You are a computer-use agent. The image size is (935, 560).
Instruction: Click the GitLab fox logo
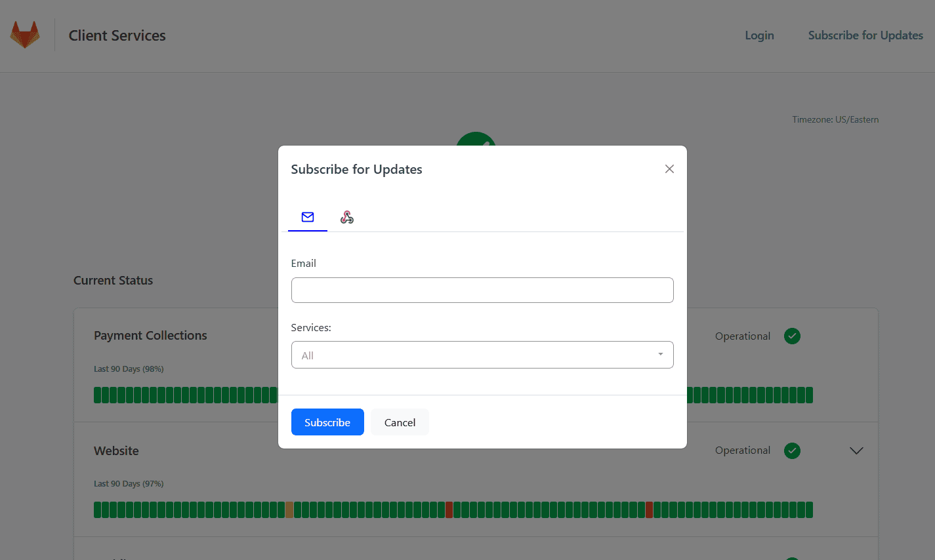25,35
